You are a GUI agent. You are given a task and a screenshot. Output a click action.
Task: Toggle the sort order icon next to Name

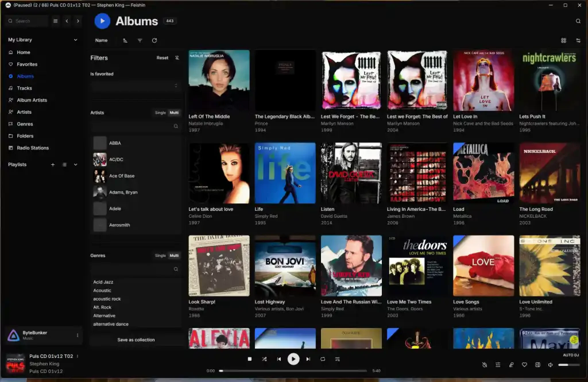(125, 40)
